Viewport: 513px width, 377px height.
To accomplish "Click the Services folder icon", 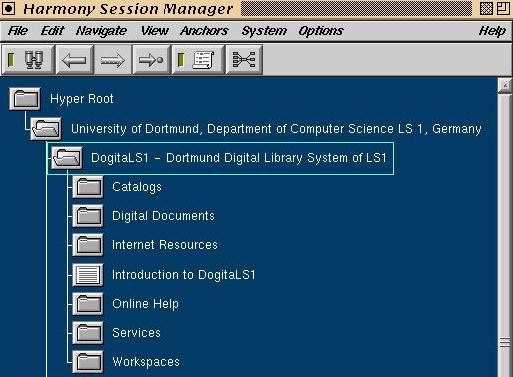I will (88, 333).
